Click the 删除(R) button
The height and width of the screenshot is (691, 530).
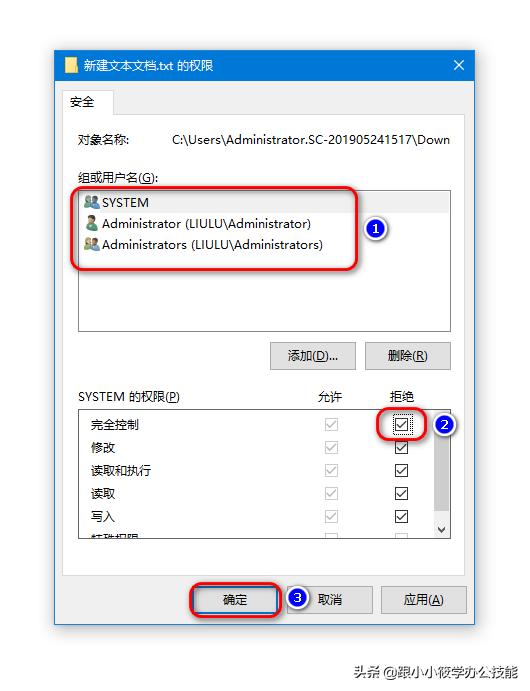pyautogui.click(x=408, y=356)
